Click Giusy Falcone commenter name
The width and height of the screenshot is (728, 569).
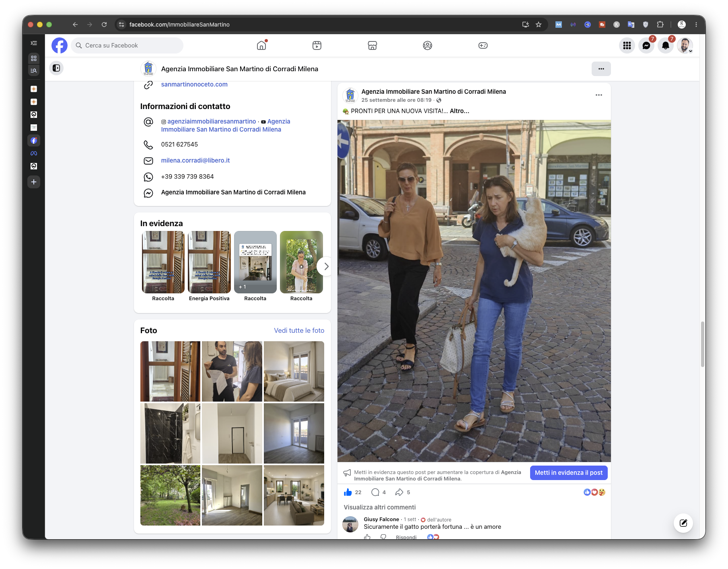(x=381, y=520)
